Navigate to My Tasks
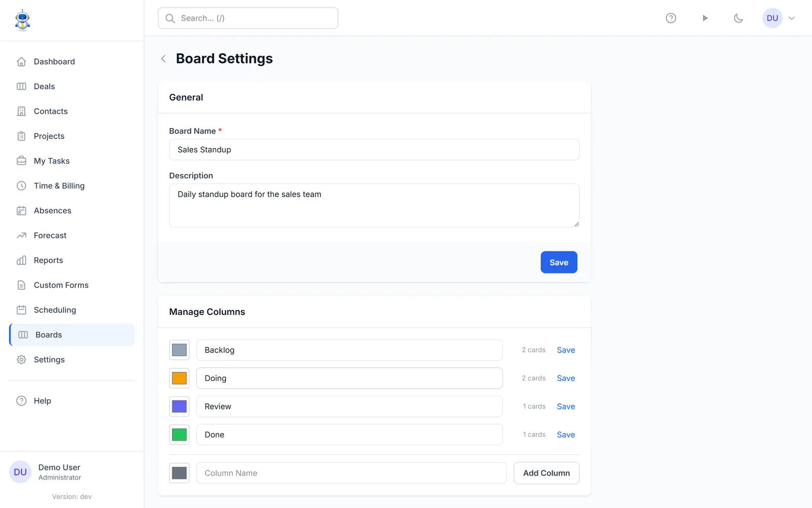812x508 pixels. (x=72, y=161)
